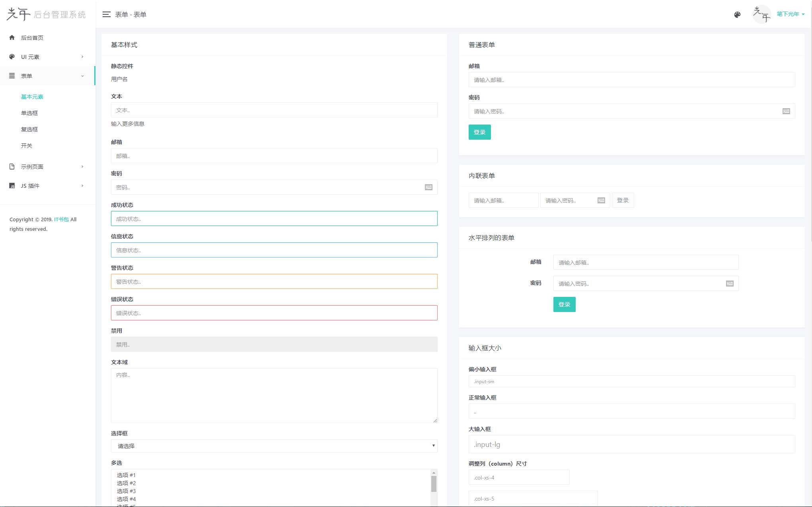Screen dimensions: 812x507
Task: Click the user avatar image in header
Action: click(x=761, y=14)
